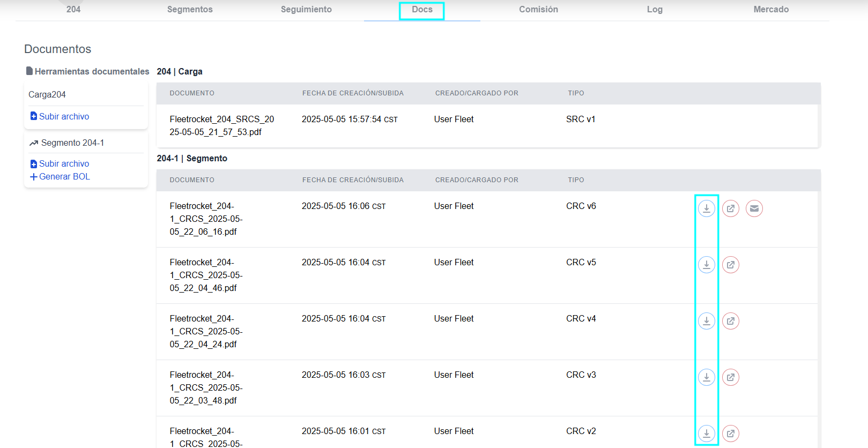868x448 pixels.
Task: Download the CRC v4 document
Action: pos(707,321)
